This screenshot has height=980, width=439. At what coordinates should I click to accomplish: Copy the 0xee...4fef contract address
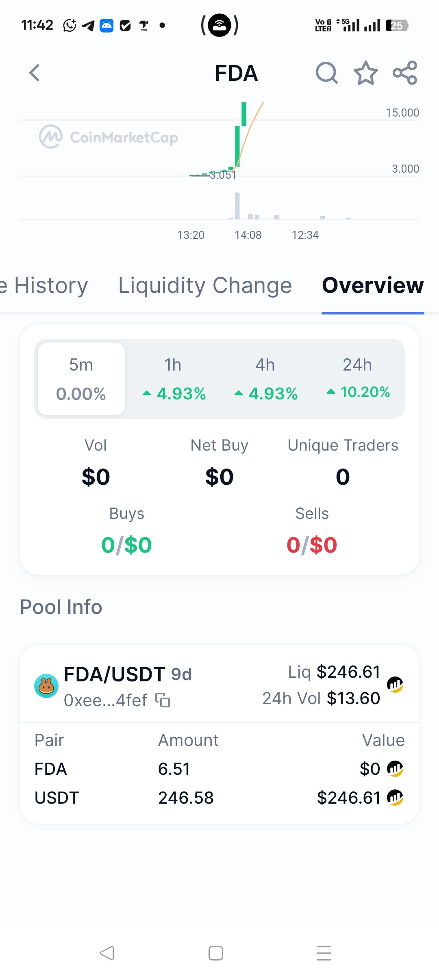click(163, 700)
